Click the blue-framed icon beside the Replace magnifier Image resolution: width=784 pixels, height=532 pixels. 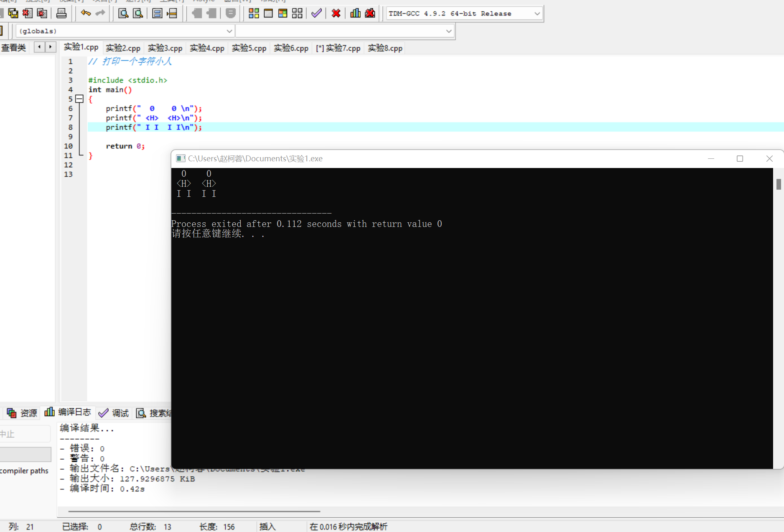(x=157, y=13)
